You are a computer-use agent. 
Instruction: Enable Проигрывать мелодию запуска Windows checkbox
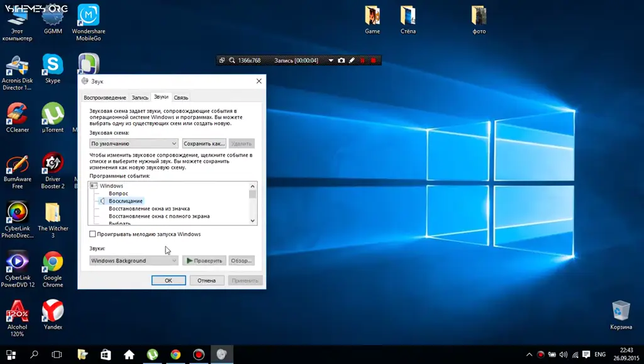[x=92, y=234]
